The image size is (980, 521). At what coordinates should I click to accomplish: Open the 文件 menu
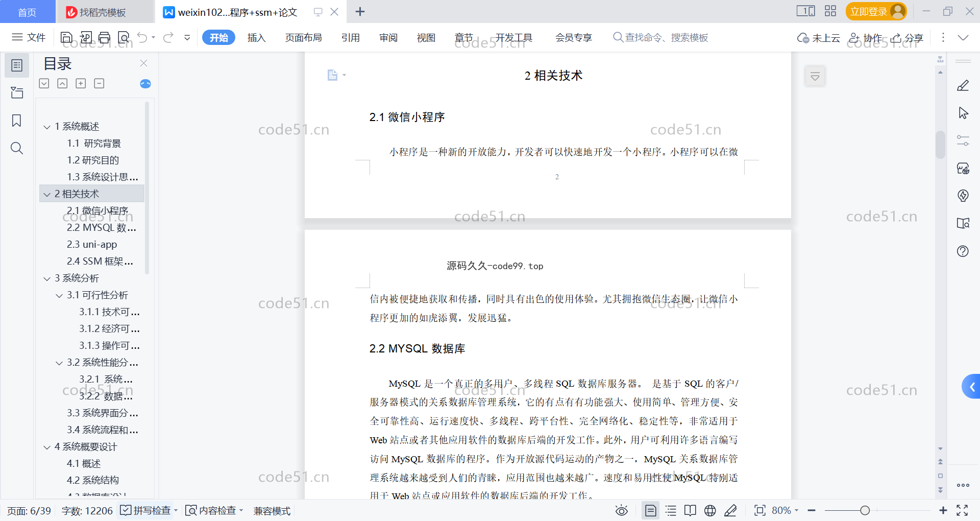[29, 37]
